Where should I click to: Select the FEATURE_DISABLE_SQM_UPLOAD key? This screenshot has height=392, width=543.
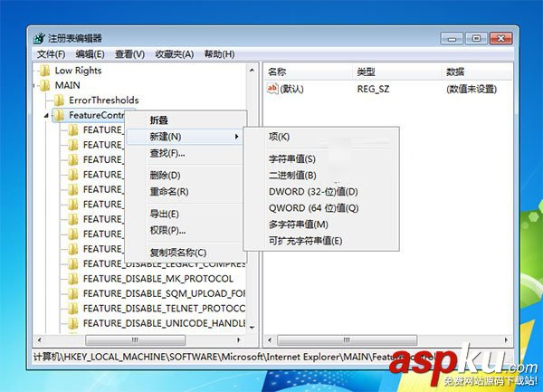point(164,293)
